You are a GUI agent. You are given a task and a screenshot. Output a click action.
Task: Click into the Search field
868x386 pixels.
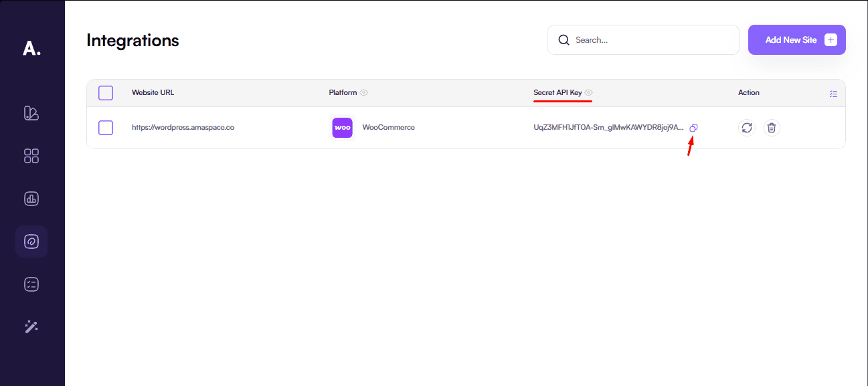pyautogui.click(x=649, y=40)
